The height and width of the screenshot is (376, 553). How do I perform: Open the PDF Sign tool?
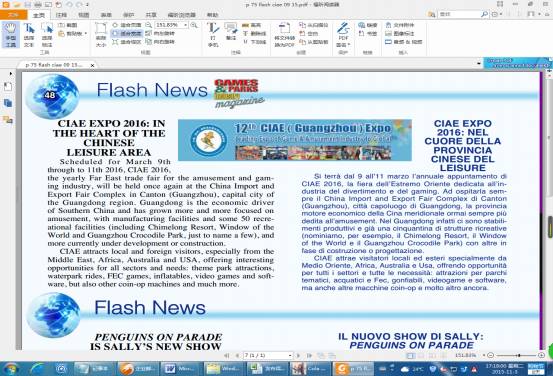(x=343, y=34)
